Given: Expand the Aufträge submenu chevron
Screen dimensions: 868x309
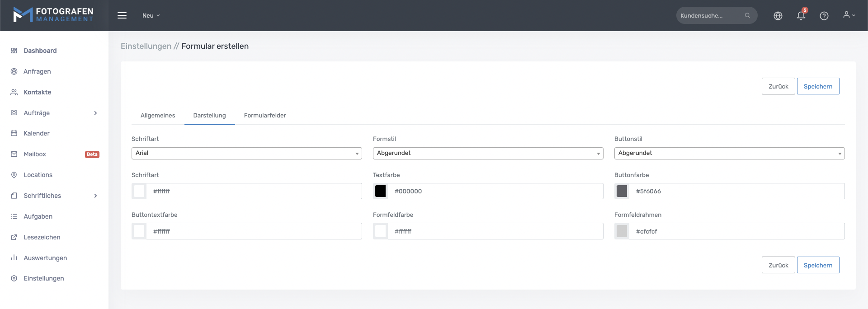Looking at the screenshot, I should [95, 113].
